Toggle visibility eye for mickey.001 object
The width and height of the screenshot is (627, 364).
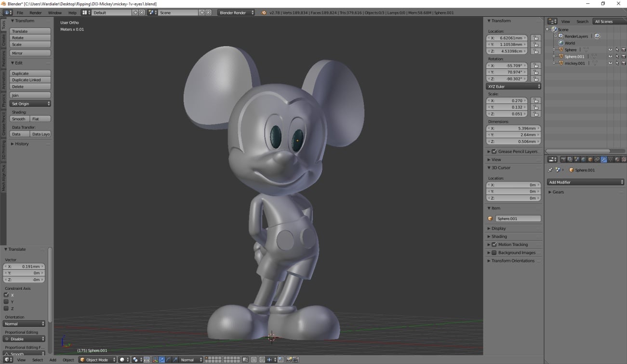point(610,63)
